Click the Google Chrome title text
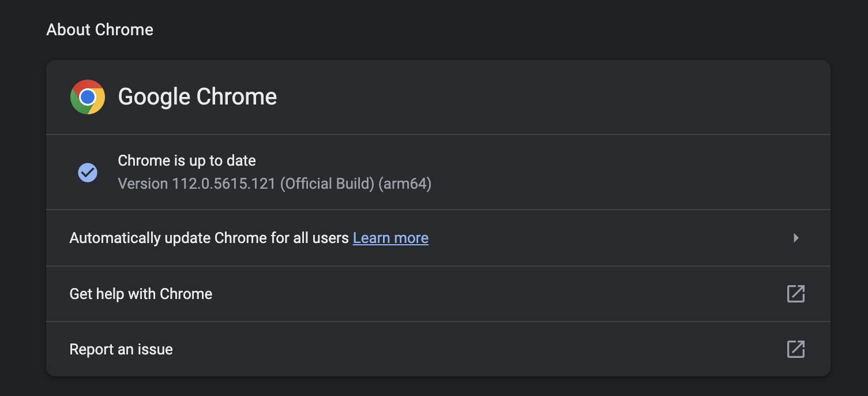 [197, 97]
